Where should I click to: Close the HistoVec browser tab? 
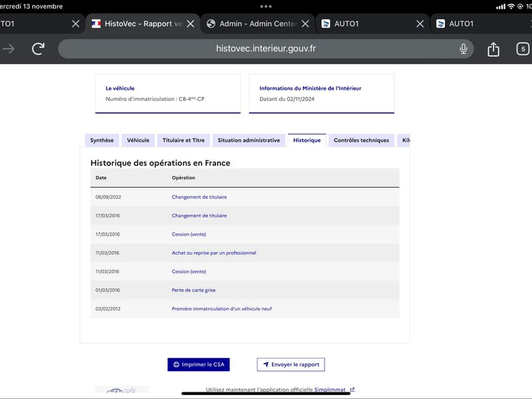pyautogui.click(x=191, y=24)
